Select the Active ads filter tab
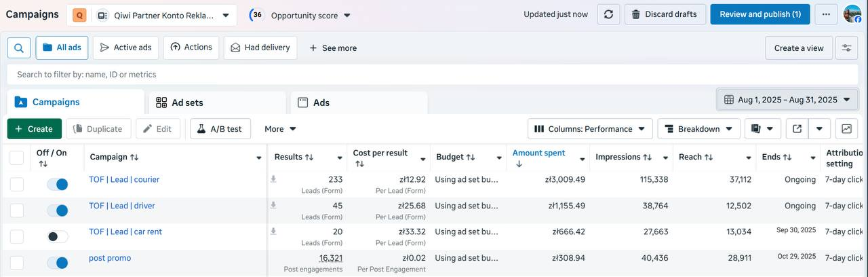 126,48
